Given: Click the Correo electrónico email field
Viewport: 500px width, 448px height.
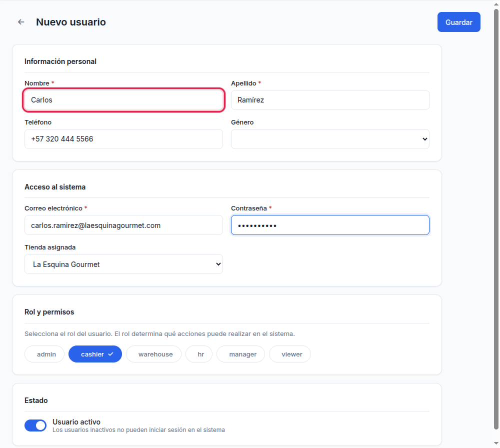Looking at the screenshot, I should (x=123, y=225).
